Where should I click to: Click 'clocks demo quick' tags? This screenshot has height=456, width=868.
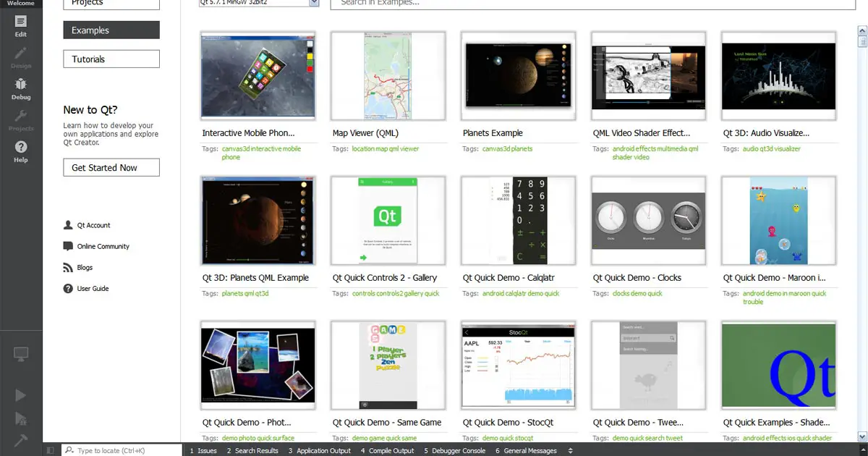pos(637,293)
